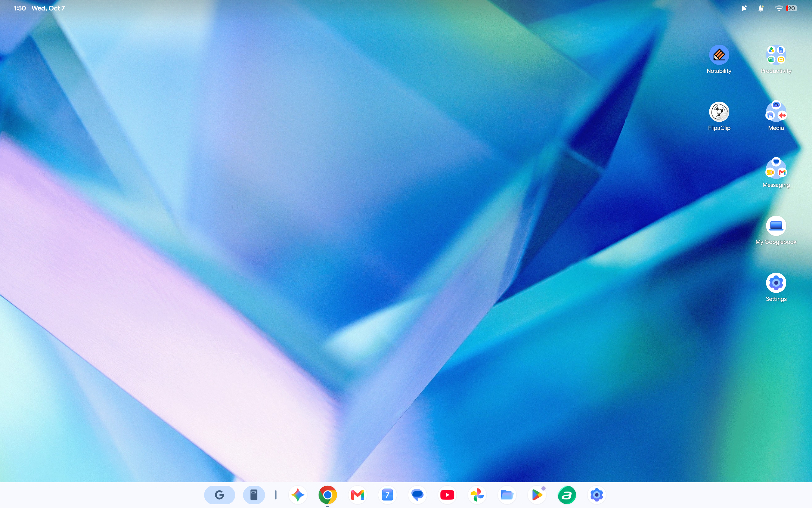
Task: Click the Wi-Fi status icon
Action: 778,8
